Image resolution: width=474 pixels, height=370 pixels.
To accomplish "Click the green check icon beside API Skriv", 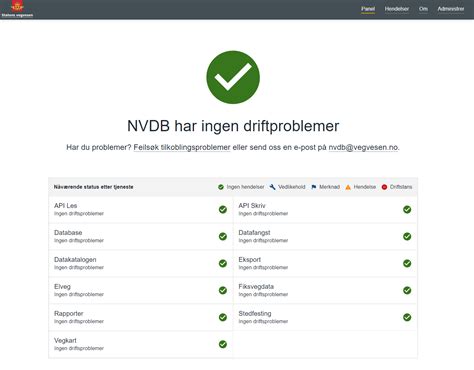I will (407, 209).
